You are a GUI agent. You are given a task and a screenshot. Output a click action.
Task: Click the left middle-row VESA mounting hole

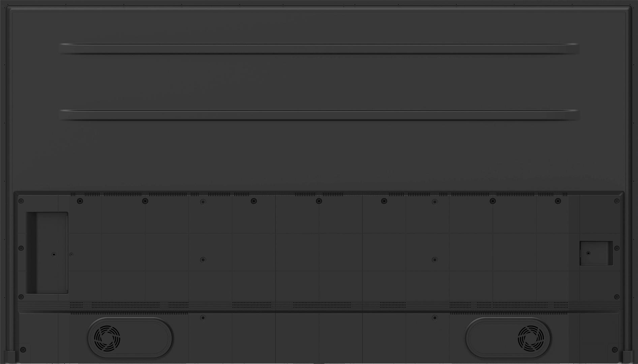(203, 260)
